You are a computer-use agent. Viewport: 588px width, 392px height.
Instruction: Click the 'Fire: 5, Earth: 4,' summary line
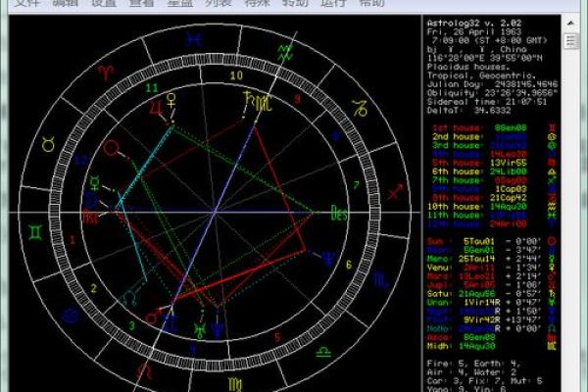(x=473, y=364)
